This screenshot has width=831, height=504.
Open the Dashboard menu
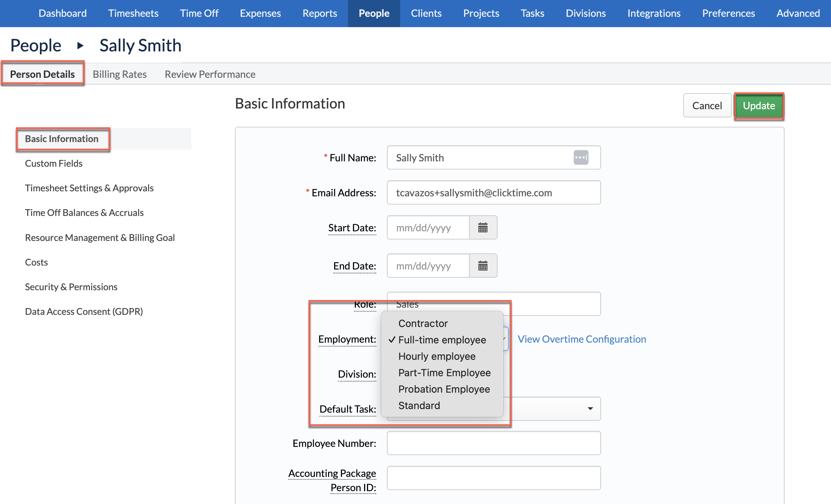coord(62,13)
